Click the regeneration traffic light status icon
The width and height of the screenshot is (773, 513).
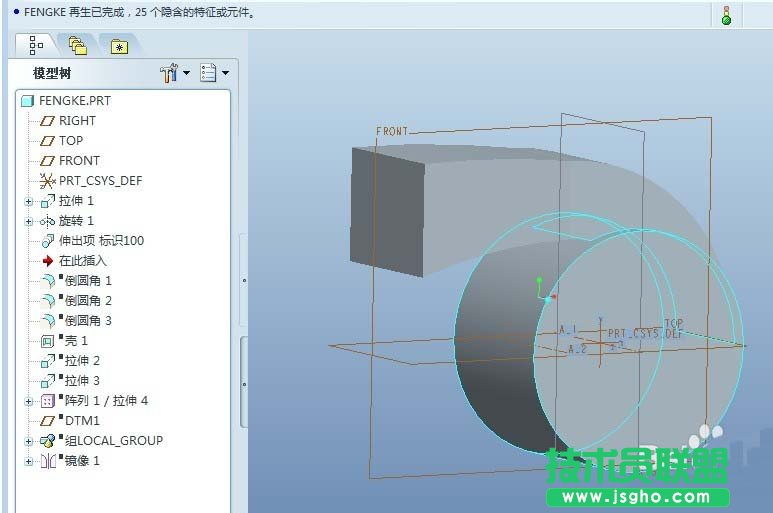point(726,15)
